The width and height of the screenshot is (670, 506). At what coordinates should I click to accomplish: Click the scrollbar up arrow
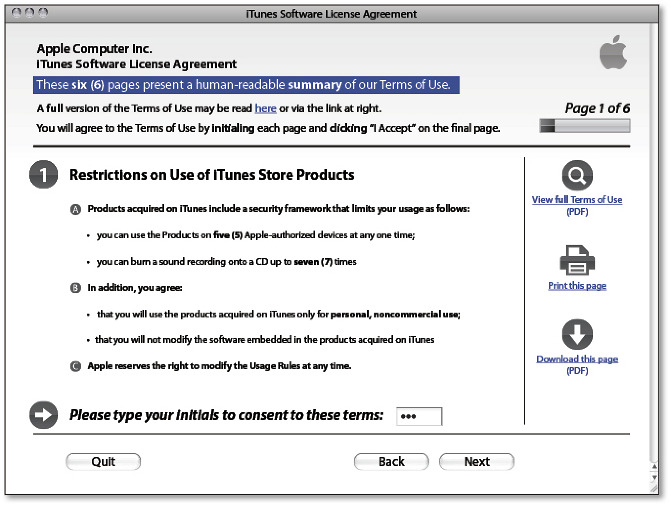pos(654,467)
